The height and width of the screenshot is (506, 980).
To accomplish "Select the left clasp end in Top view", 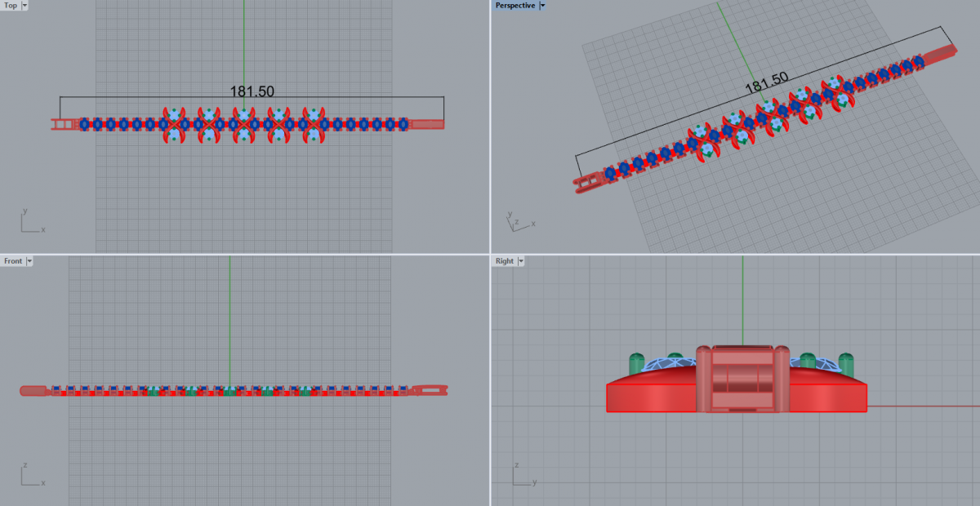I will 64,124.
